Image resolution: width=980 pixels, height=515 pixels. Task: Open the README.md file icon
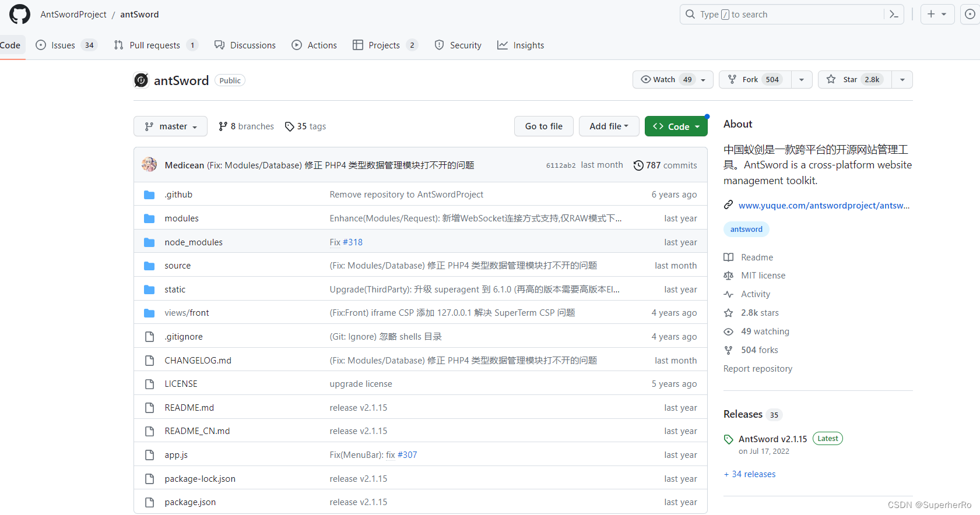click(150, 408)
